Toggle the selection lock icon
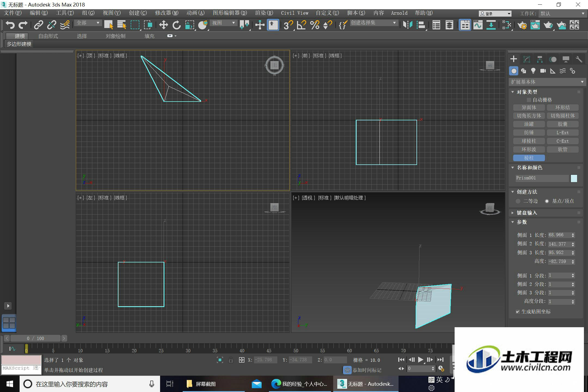Screen dimensions: 588x392 tap(231, 360)
